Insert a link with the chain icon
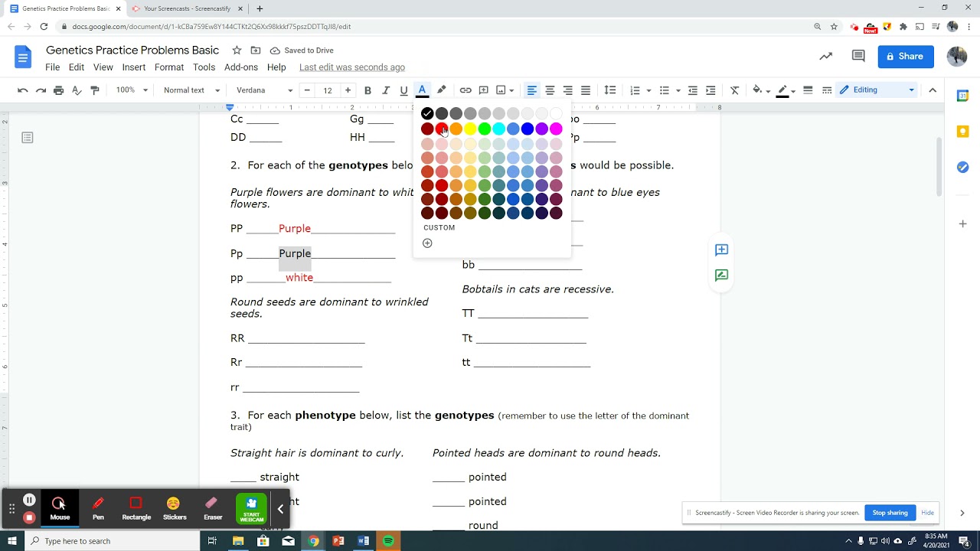980x551 pixels. click(x=465, y=90)
